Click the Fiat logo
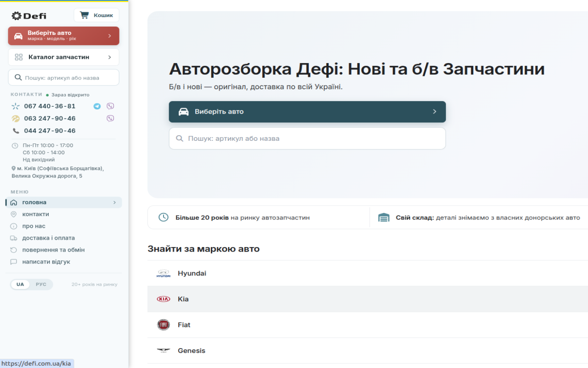 [164, 325]
